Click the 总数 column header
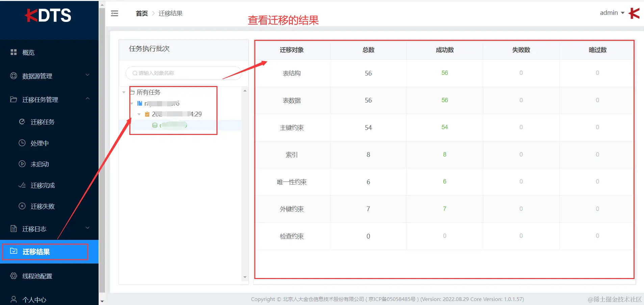644x305 pixels. 368,50
